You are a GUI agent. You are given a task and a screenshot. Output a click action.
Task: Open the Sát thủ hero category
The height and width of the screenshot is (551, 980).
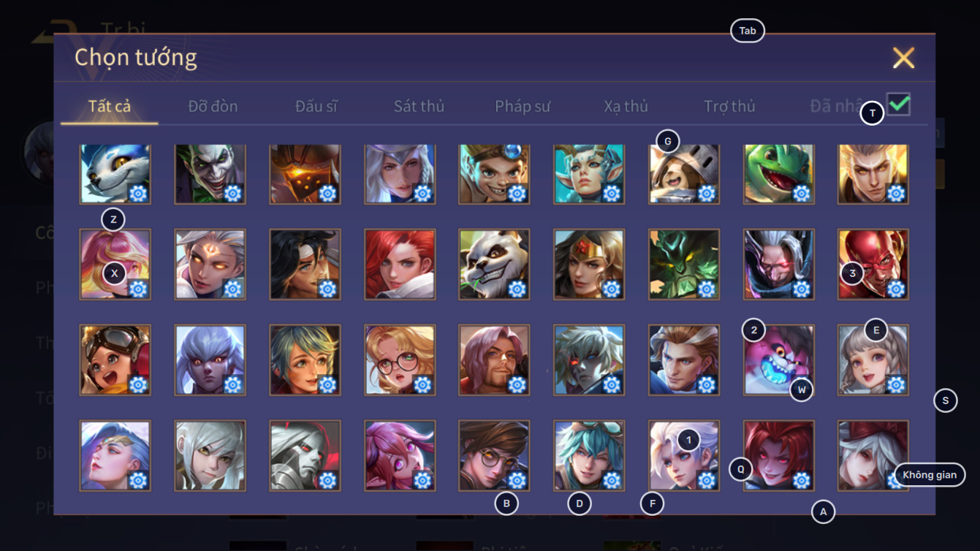[x=419, y=106]
